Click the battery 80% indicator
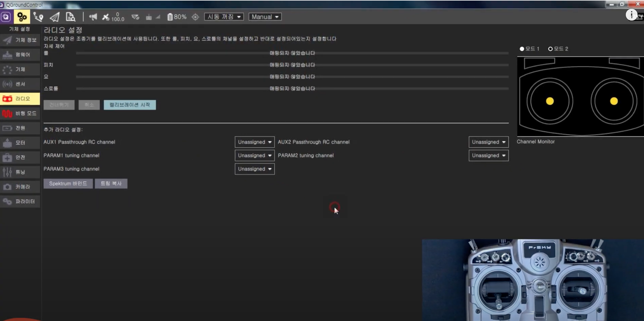This screenshot has height=321, width=644. 177,17
